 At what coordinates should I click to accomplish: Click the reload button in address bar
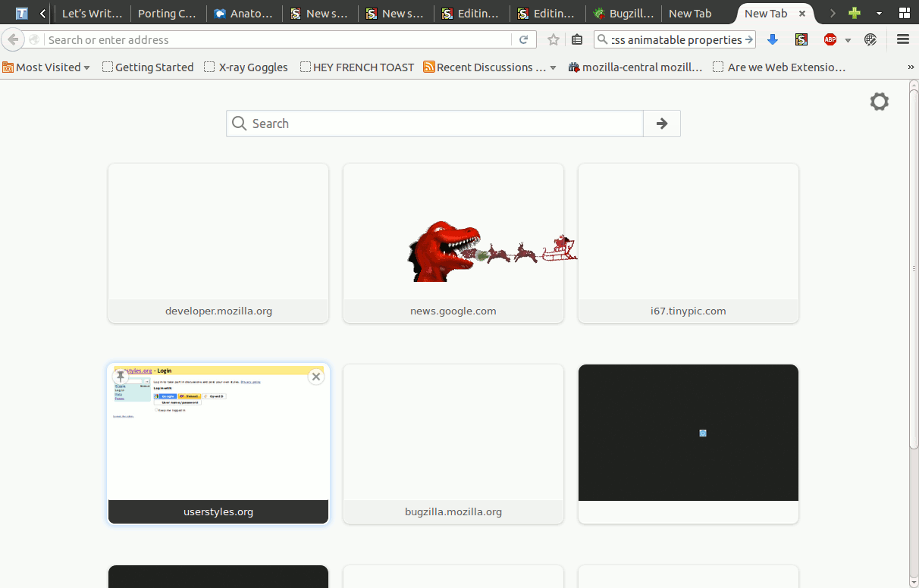pyautogui.click(x=523, y=40)
